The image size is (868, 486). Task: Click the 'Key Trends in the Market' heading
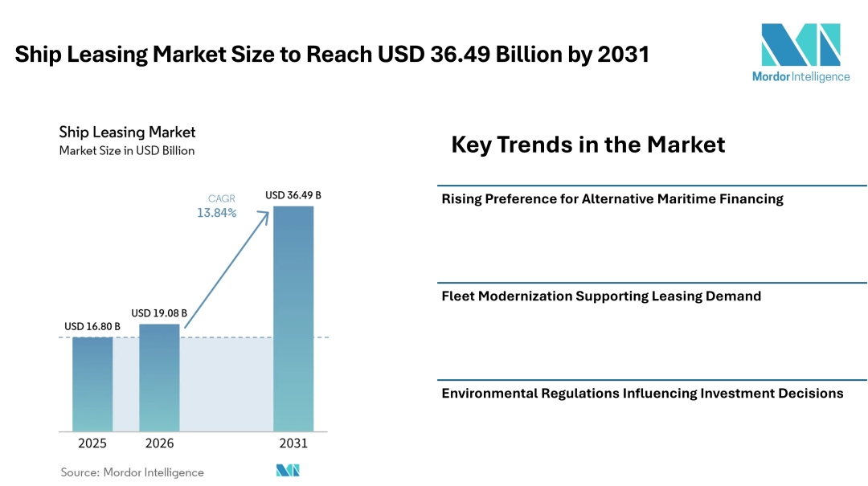tap(588, 145)
